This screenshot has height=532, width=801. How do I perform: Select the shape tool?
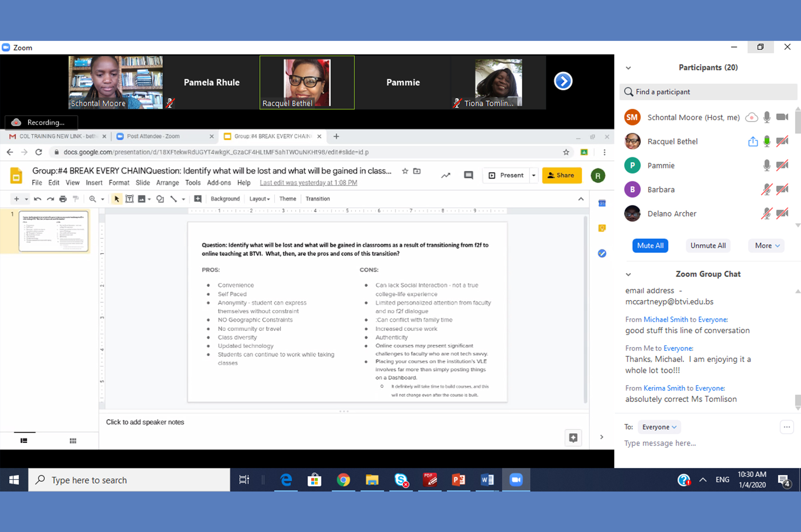pyautogui.click(x=160, y=199)
